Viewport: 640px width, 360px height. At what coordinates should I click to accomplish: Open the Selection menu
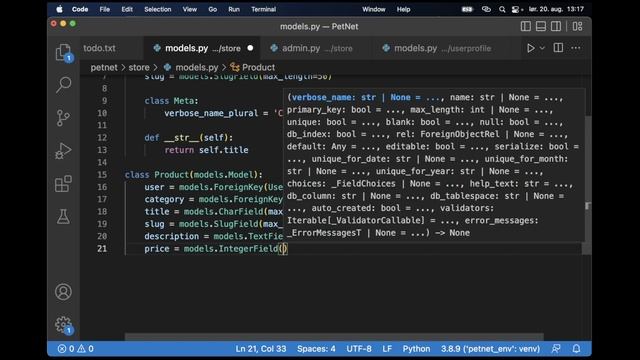coord(158,9)
